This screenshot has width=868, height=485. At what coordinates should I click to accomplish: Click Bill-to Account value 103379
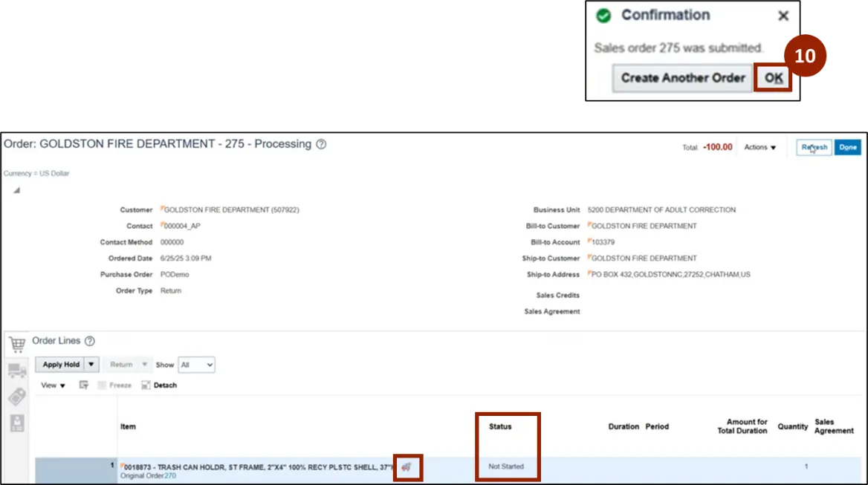click(x=603, y=242)
